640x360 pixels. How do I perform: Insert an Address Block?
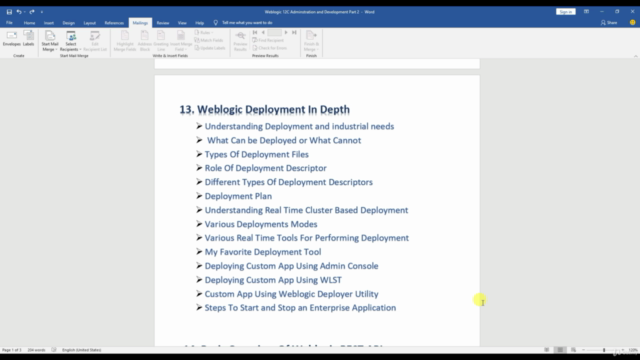(144, 41)
